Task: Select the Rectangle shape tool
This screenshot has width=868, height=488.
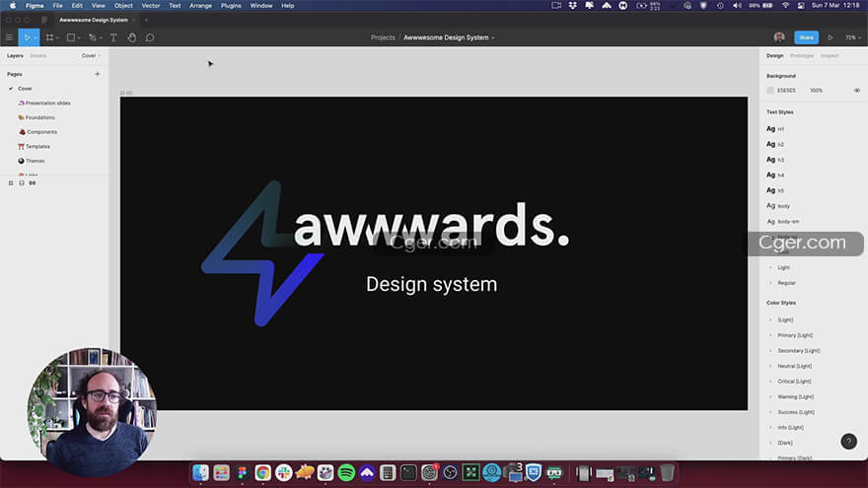Action: click(x=71, y=37)
